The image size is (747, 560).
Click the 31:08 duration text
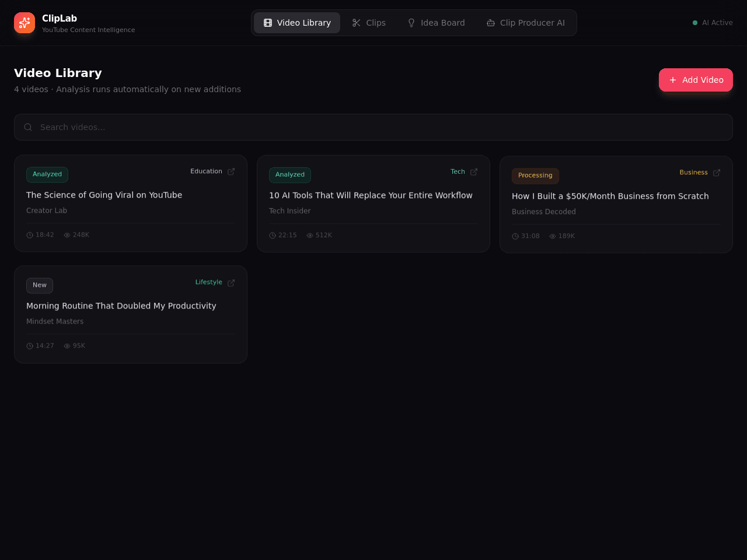(x=530, y=236)
